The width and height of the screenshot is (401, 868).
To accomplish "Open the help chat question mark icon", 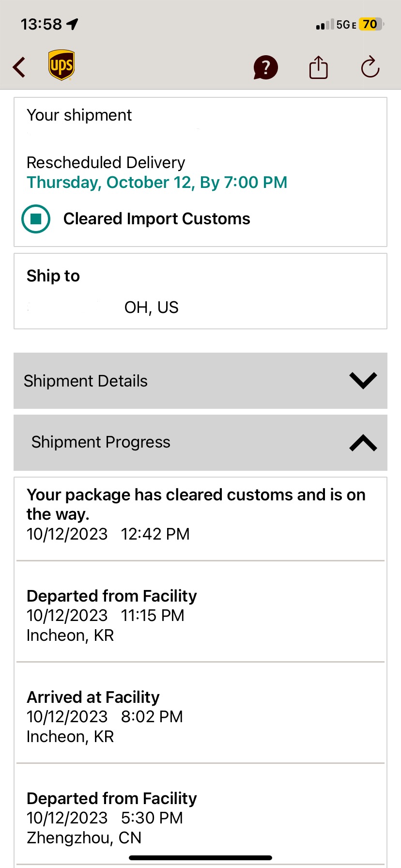I will [265, 67].
